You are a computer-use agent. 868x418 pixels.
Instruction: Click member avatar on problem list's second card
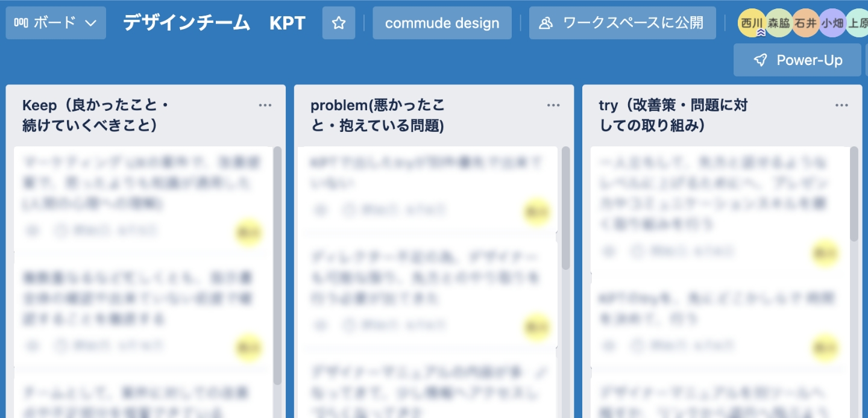[536, 326]
